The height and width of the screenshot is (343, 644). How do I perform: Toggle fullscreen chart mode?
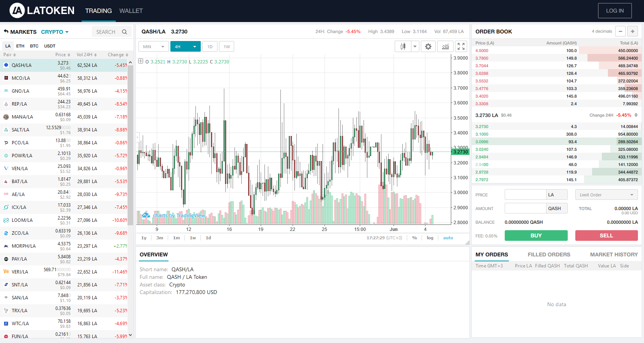tap(461, 46)
